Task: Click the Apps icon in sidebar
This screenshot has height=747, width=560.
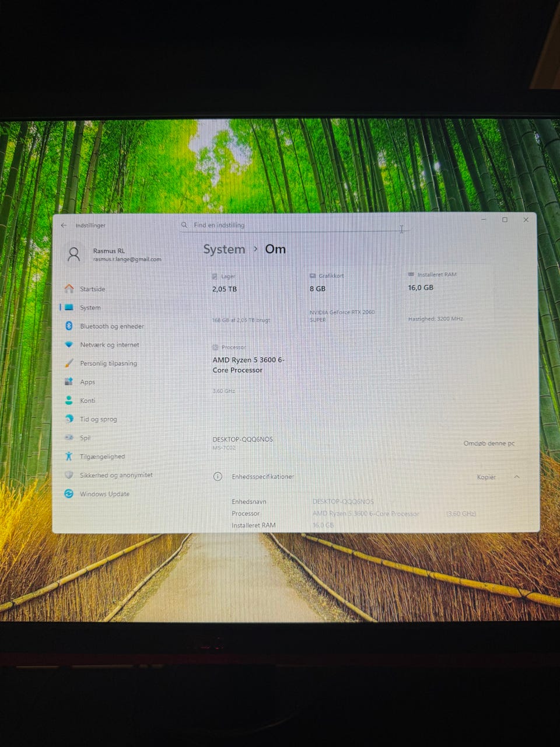Action: (69, 382)
